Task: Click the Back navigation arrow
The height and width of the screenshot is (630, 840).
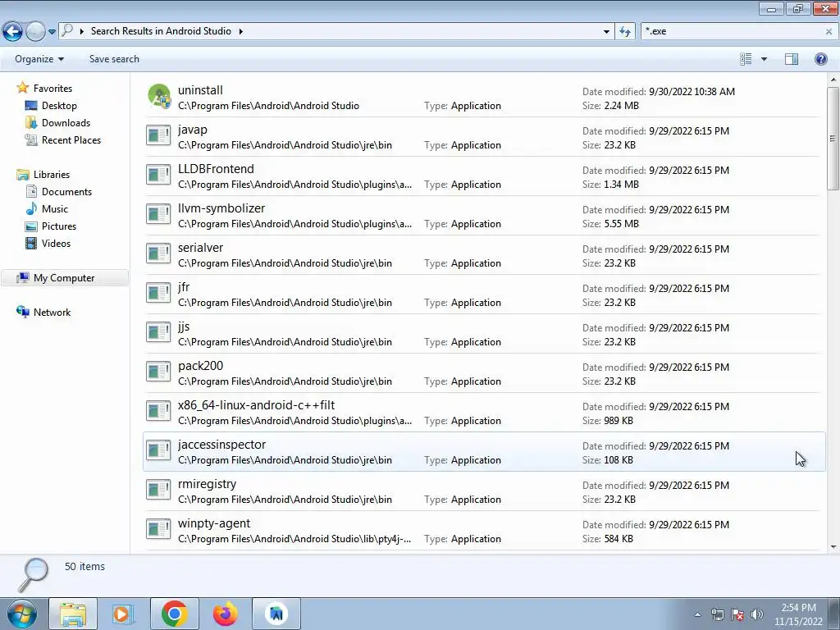Action: coord(13,32)
